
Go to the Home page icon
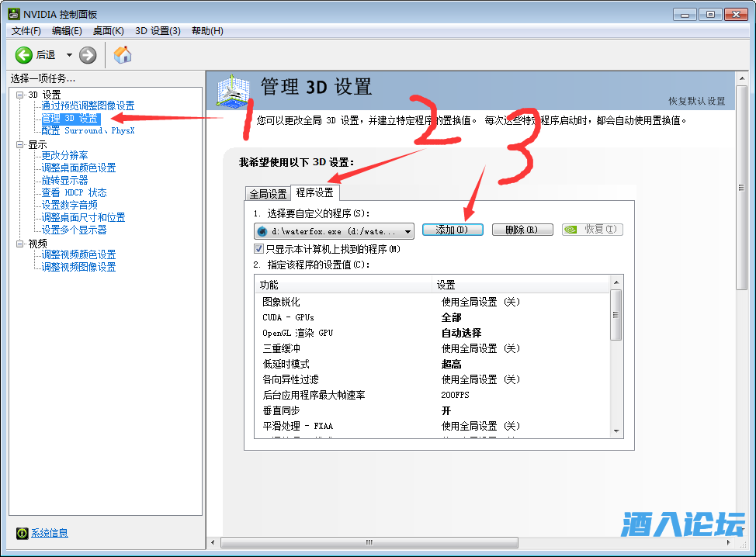[x=123, y=54]
